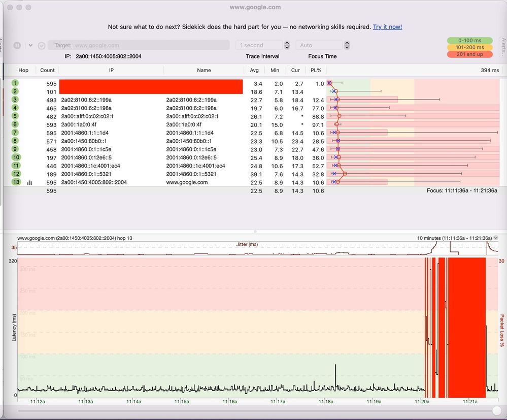Click IP 2a02:8100:6:2::199a in hop 3
The image size is (507, 420).
pos(86,100)
